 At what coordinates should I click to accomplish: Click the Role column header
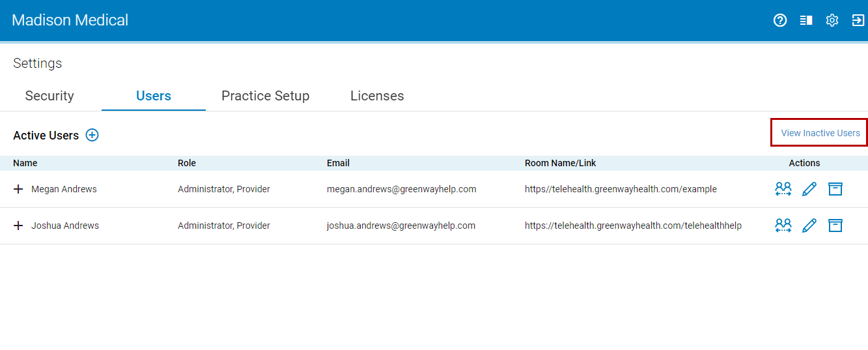tap(187, 163)
